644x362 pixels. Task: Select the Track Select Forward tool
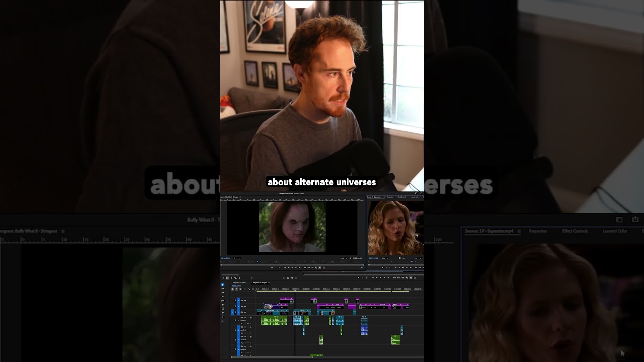(223, 289)
